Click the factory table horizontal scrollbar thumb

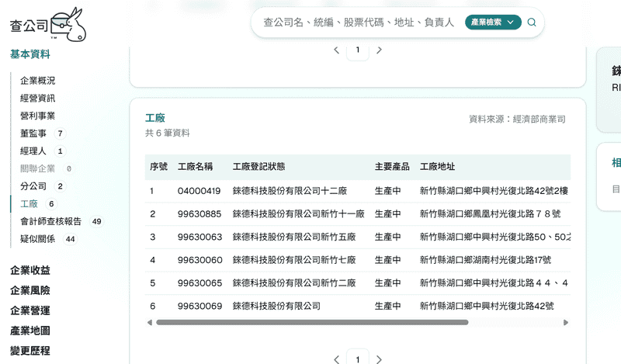pos(312,322)
